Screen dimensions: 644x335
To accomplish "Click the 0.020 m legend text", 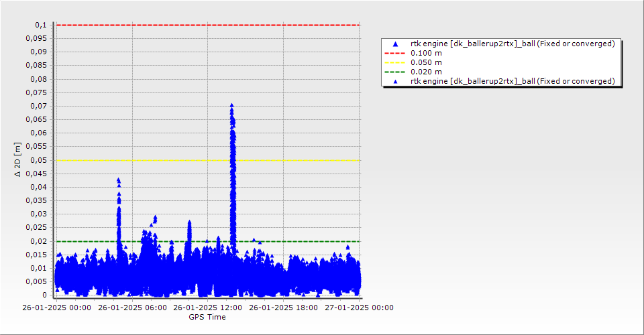I will tap(427, 72).
